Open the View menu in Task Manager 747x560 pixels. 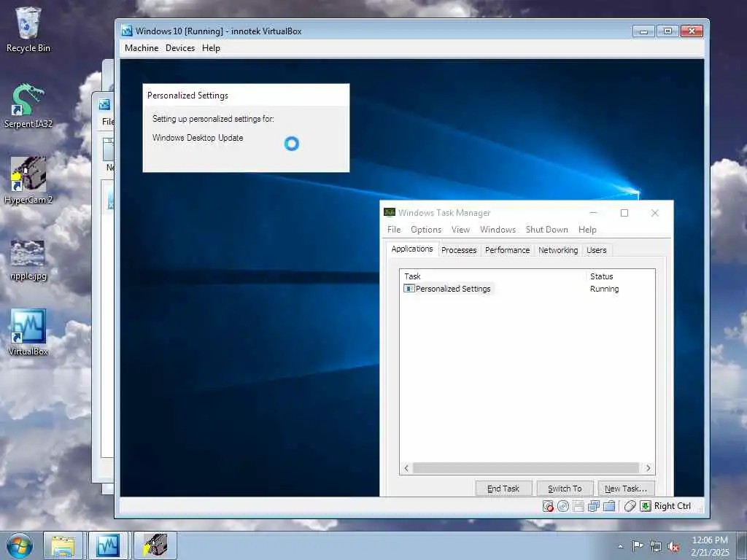pos(460,230)
